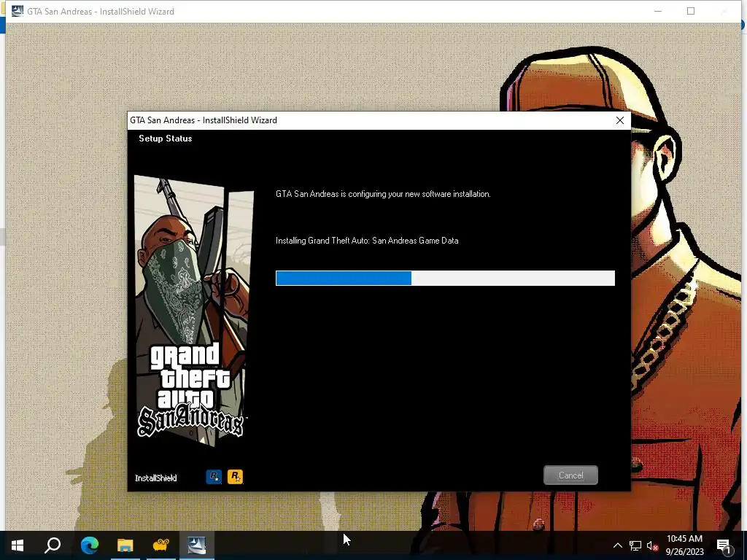The height and width of the screenshot is (560, 747).
Task: Close the InstallShield Wizard dialog
Action: (620, 120)
